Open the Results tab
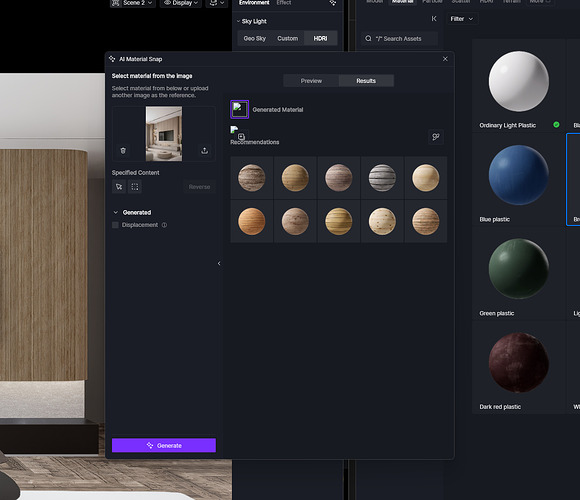 366,81
